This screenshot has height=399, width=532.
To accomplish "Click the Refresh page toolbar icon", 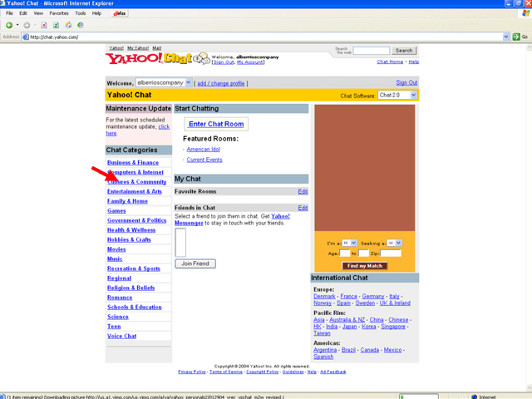I will click(56, 25).
